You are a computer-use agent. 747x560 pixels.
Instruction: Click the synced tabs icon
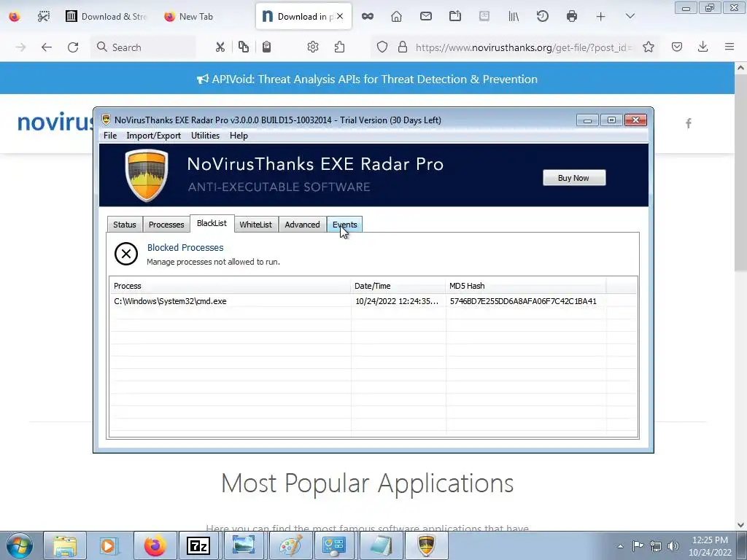pos(455,17)
